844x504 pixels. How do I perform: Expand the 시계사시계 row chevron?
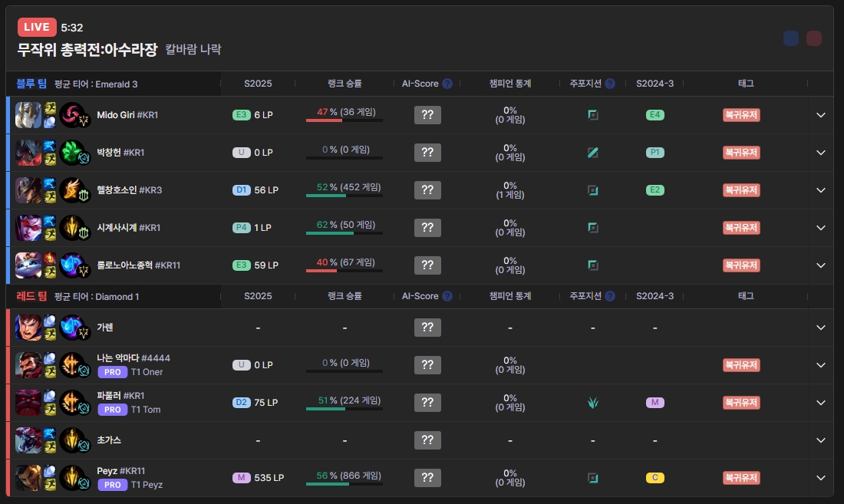pyautogui.click(x=821, y=228)
